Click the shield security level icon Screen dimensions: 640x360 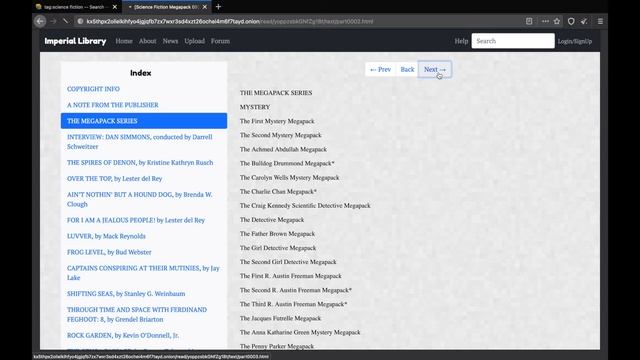pyautogui.click(x=571, y=21)
